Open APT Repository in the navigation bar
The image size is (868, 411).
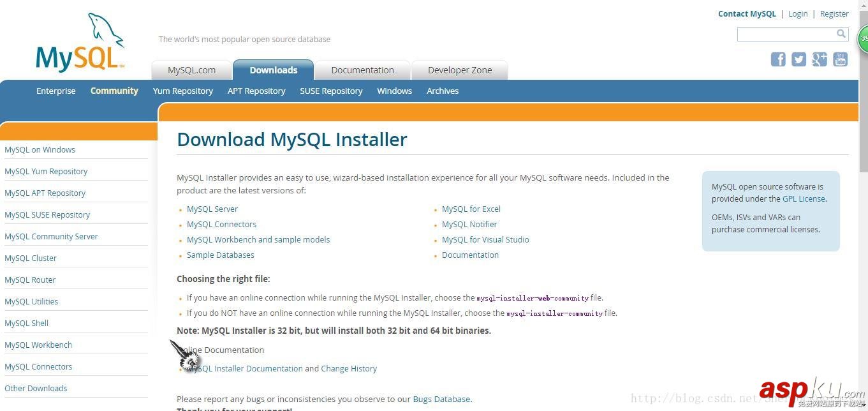[x=256, y=91]
